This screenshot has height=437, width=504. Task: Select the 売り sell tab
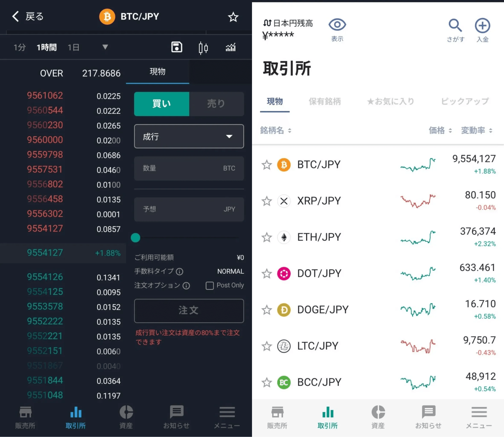coord(216,104)
